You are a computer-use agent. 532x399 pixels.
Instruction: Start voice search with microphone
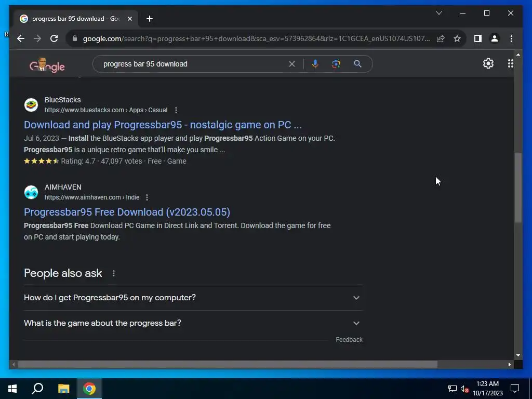tap(315, 64)
